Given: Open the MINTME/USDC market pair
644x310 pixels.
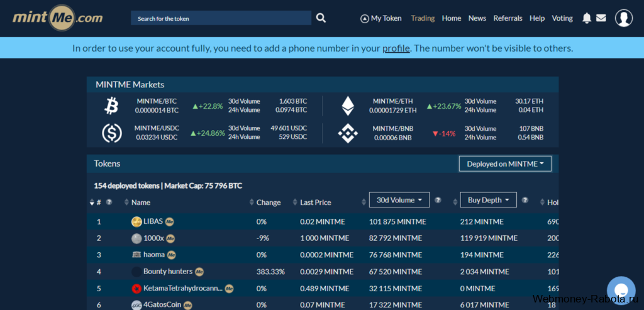Looking at the screenshot, I should click(157, 128).
